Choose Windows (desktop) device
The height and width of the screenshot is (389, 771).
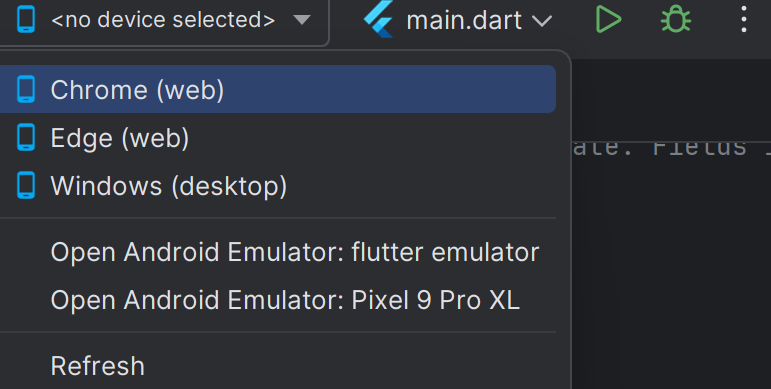click(x=278, y=185)
